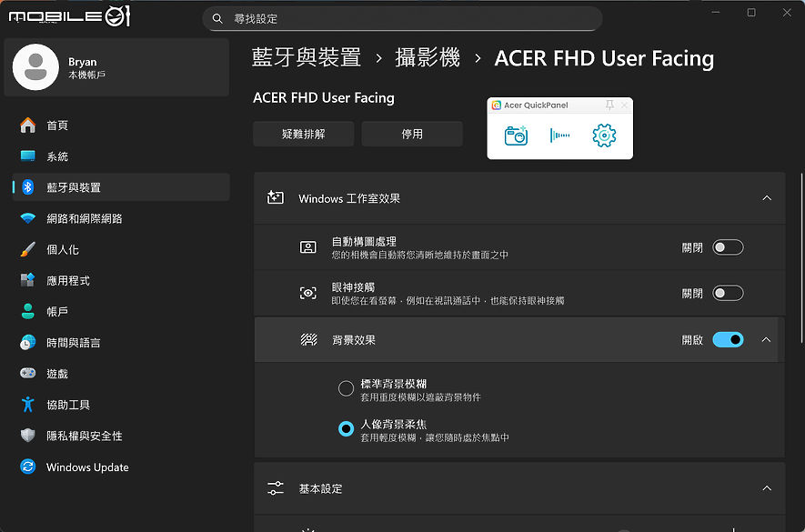Open 遊戲 settings page
Viewport: 805px width, 532px height.
click(121, 374)
